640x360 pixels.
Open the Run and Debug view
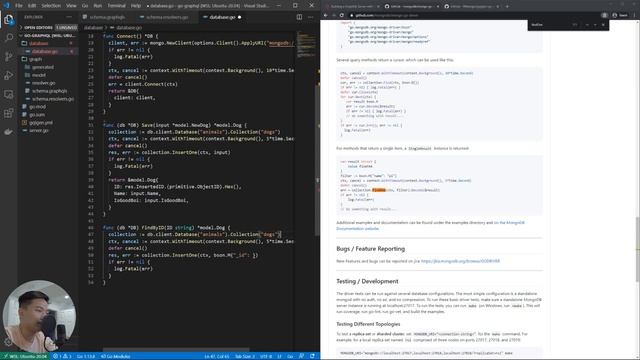click(x=9, y=76)
